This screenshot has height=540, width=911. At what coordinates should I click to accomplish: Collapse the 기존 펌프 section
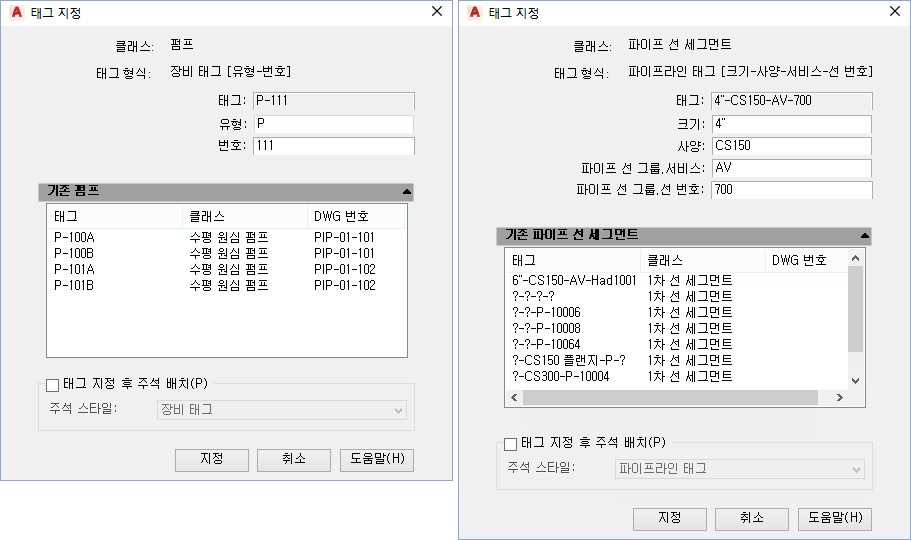406,190
